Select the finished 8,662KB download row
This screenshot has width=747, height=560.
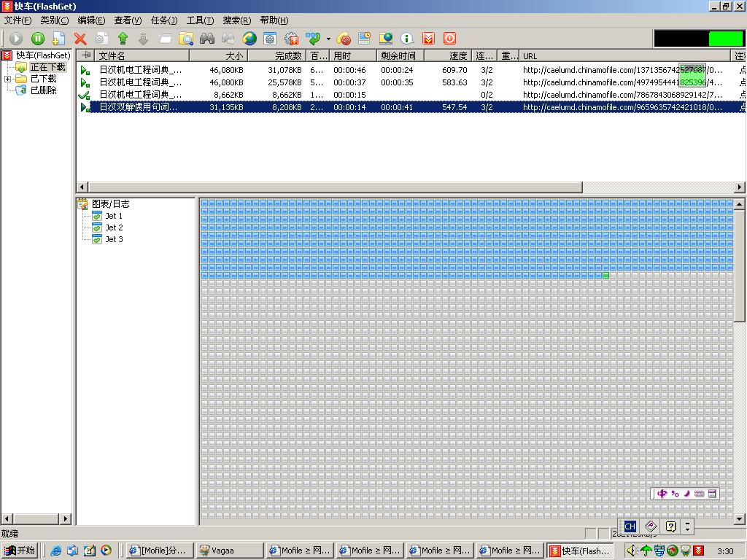[411, 95]
